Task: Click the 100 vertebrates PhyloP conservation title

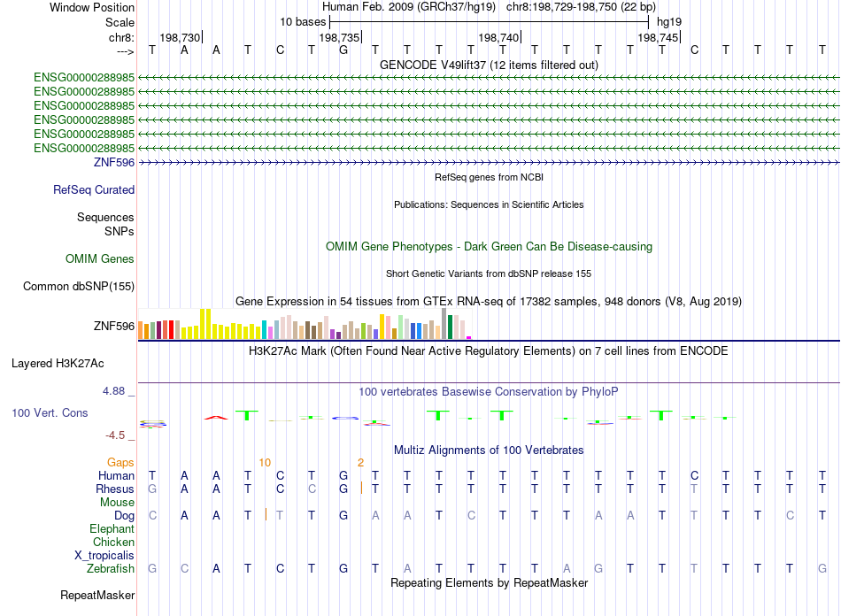Action: point(489,392)
